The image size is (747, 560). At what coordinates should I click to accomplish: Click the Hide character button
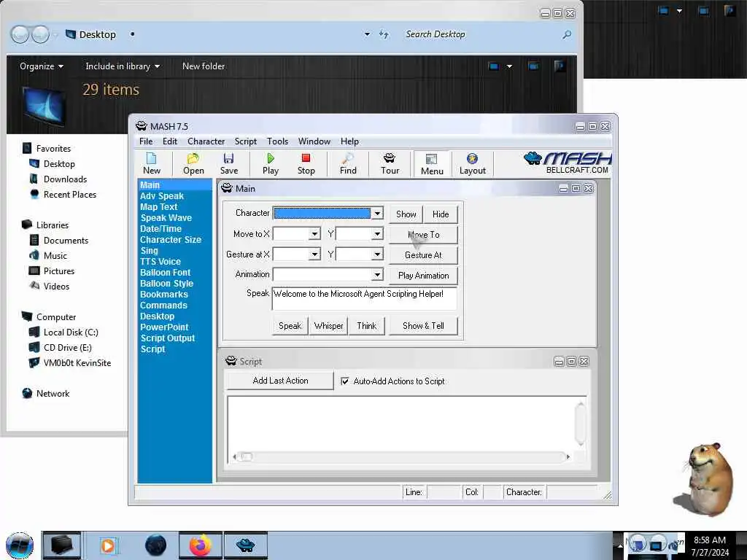click(441, 214)
